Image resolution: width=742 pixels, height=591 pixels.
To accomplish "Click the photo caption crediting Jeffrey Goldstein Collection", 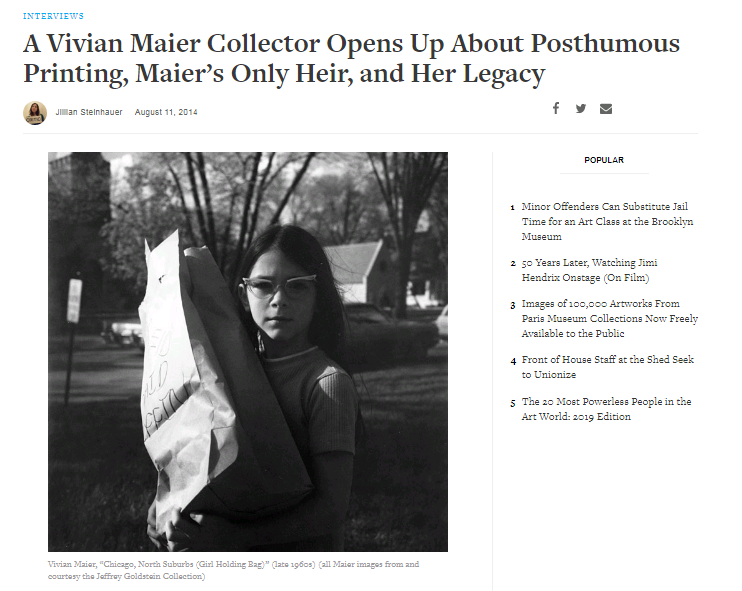I will coord(233,570).
